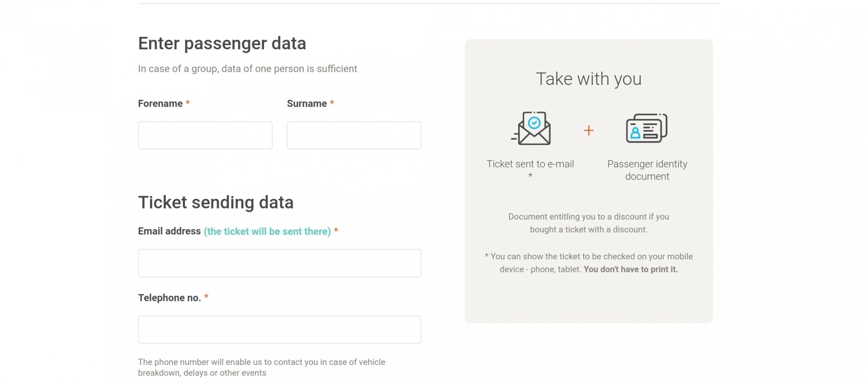Select the Email address input field

[279, 263]
